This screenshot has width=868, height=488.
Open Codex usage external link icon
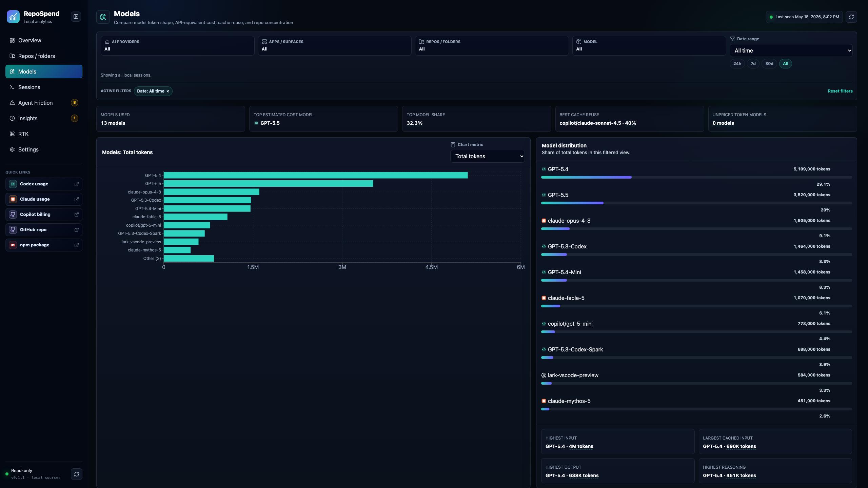77,184
